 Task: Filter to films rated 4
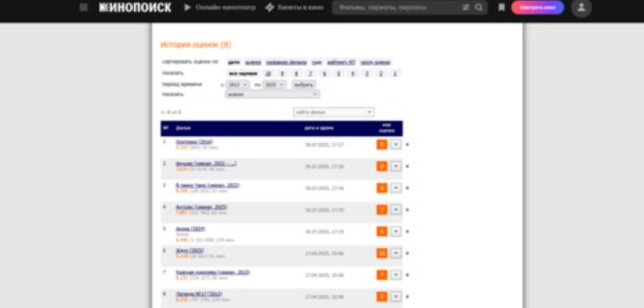(352, 73)
